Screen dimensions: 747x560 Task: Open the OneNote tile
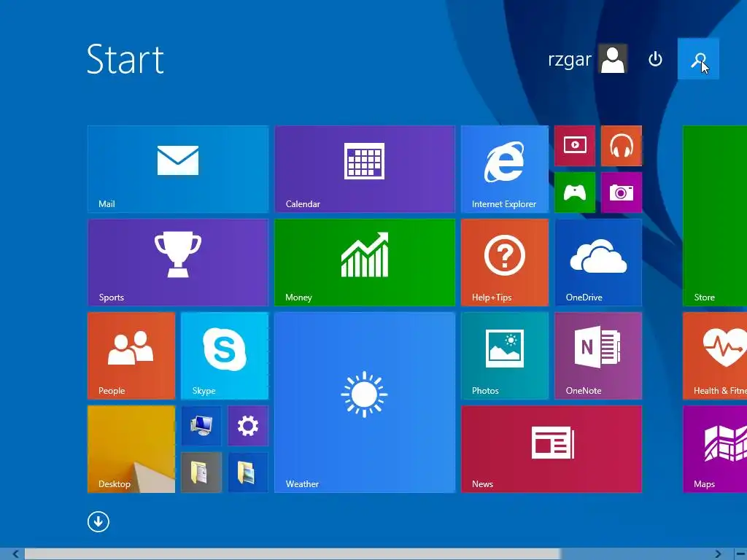[x=598, y=356]
